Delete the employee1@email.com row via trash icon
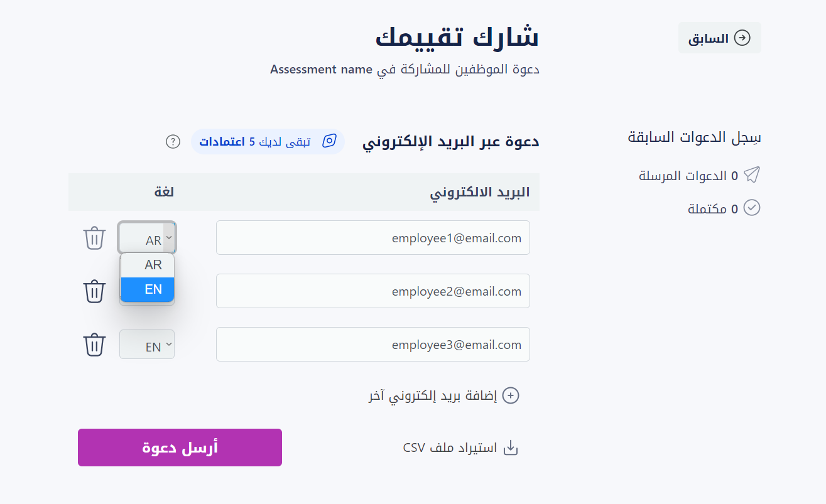 [94, 238]
